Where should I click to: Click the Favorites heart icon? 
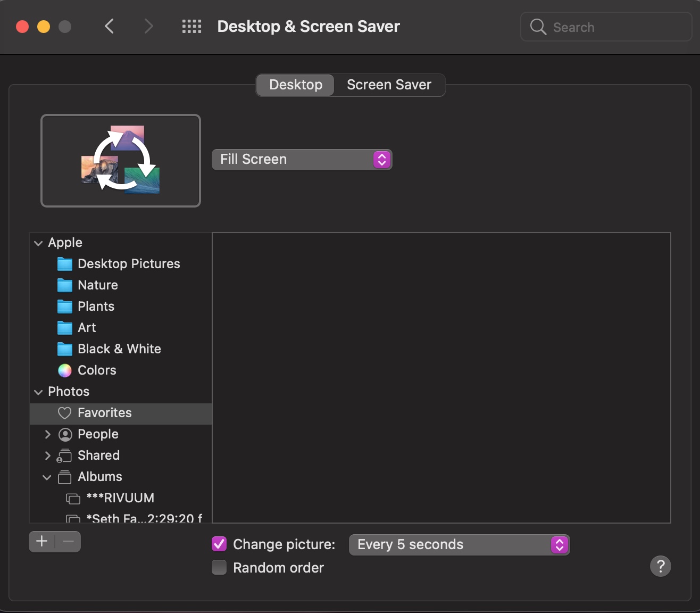coord(65,413)
